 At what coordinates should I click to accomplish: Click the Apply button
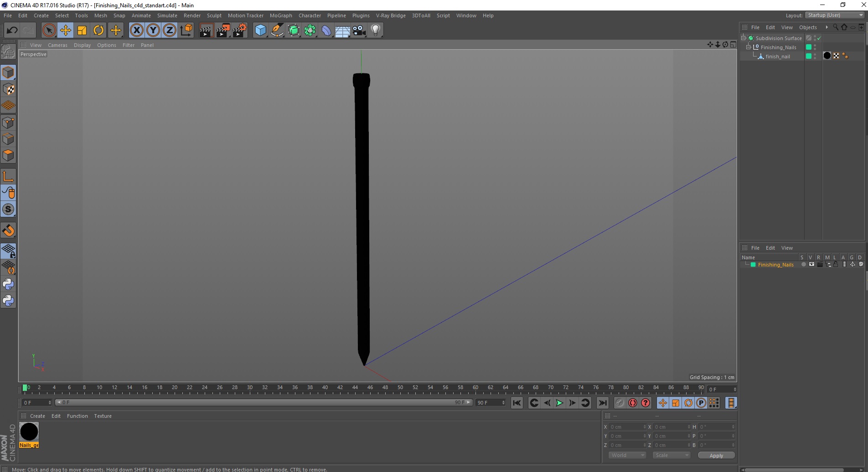pyautogui.click(x=716, y=456)
